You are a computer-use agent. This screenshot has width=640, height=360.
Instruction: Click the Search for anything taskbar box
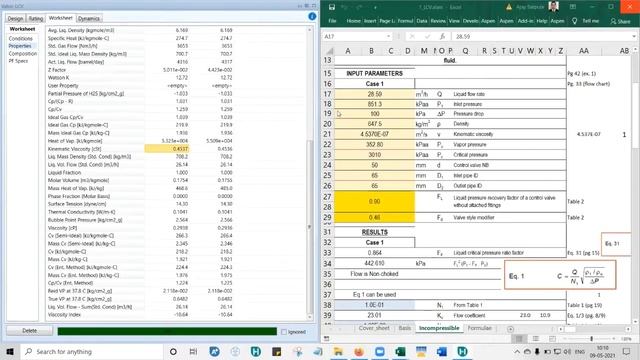[92, 351]
